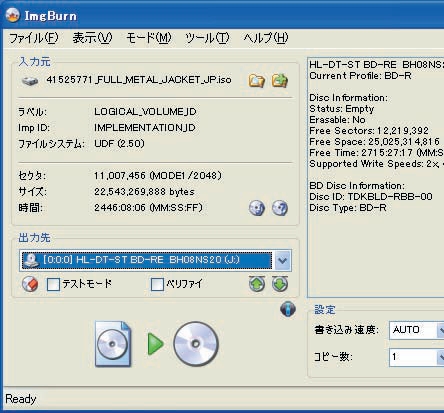Viewport: 444px width, 413px height.
Task: Click the source filename FULL_METAL_JACKET_JP.iso
Action: [x=139, y=80]
